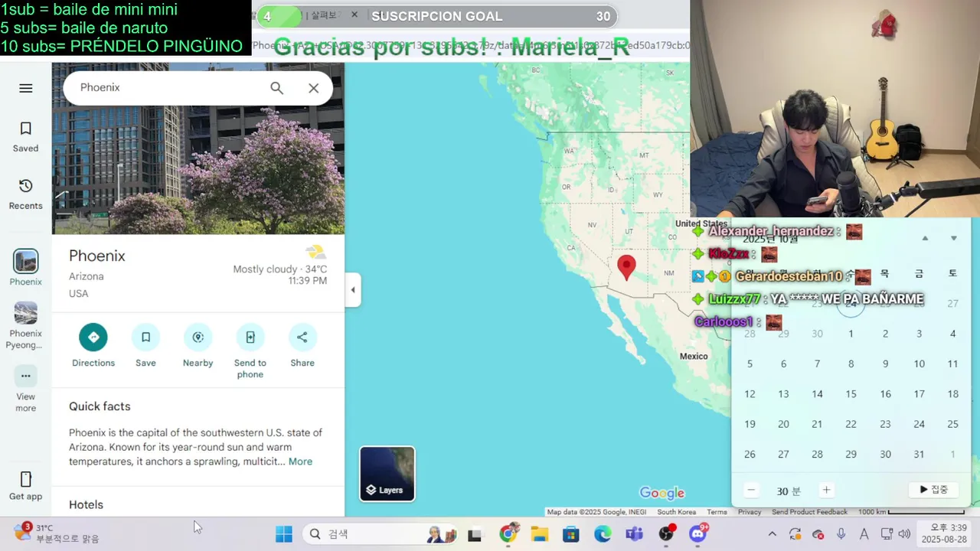This screenshot has height=551, width=980.
Task: Open Discord from the taskbar
Action: (697, 534)
